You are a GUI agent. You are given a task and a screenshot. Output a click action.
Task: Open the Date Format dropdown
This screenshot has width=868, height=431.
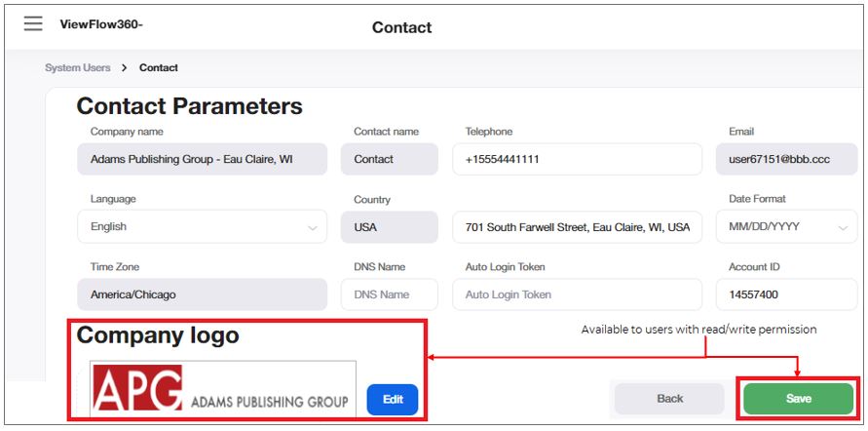(x=785, y=227)
